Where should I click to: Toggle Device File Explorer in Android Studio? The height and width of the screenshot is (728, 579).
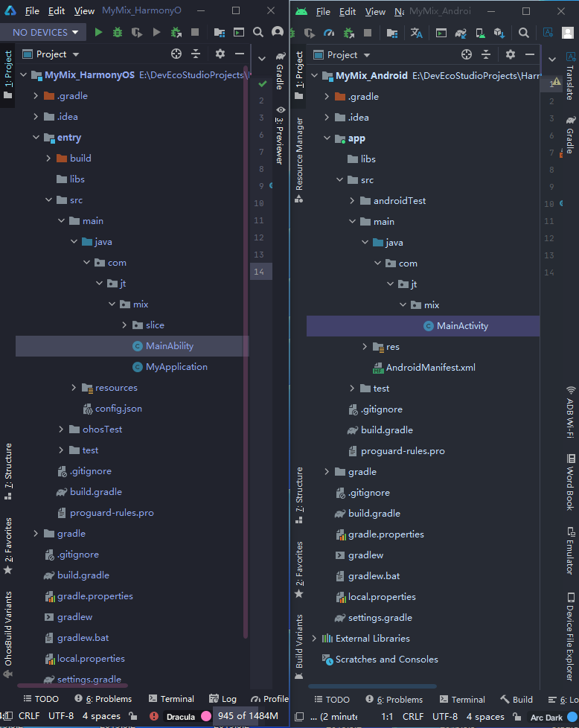coord(570,636)
